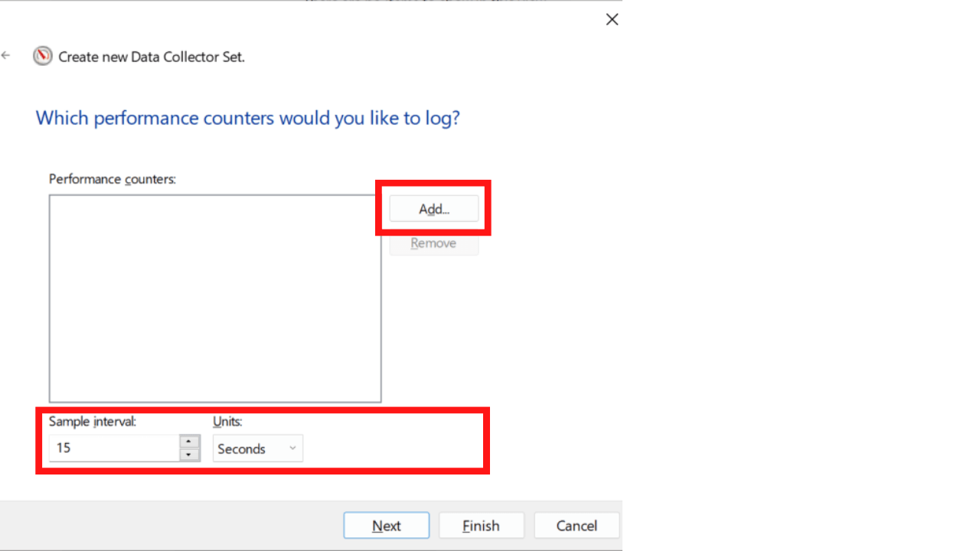980x551 pixels.
Task: Click the 'Sample interval:' label
Action: point(93,422)
